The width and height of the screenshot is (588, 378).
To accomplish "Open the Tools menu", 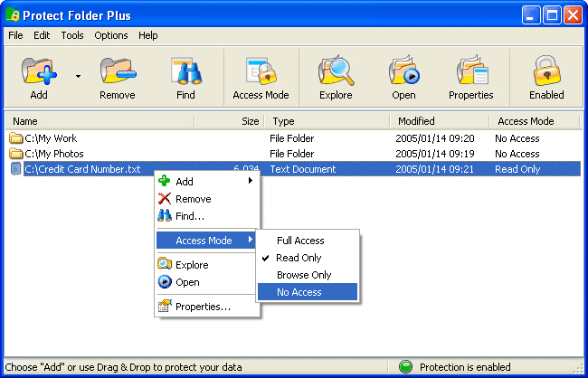I will (72, 35).
